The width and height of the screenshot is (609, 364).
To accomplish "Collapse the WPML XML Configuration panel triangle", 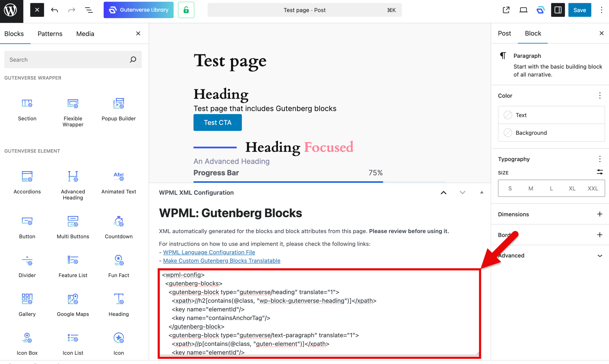I will click(x=481, y=192).
